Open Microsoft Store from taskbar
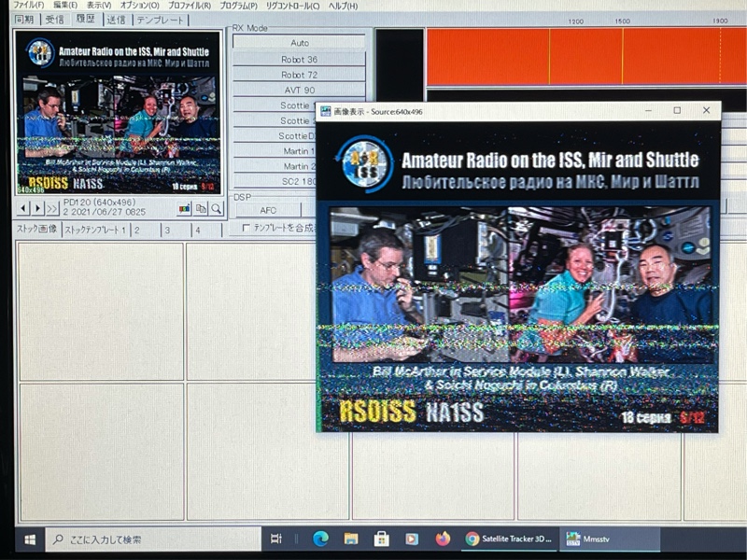This screenshot has height=560, width=747. 381,539
